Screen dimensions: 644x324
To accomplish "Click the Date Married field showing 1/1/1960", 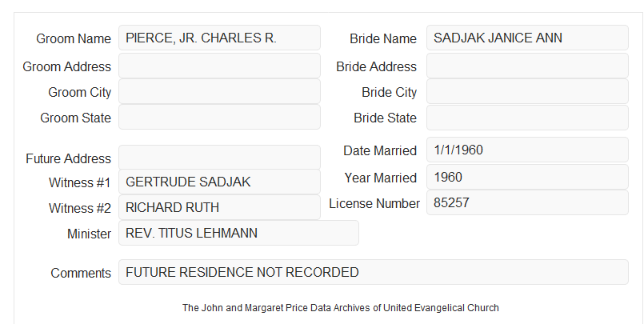I will click(527, 150).
